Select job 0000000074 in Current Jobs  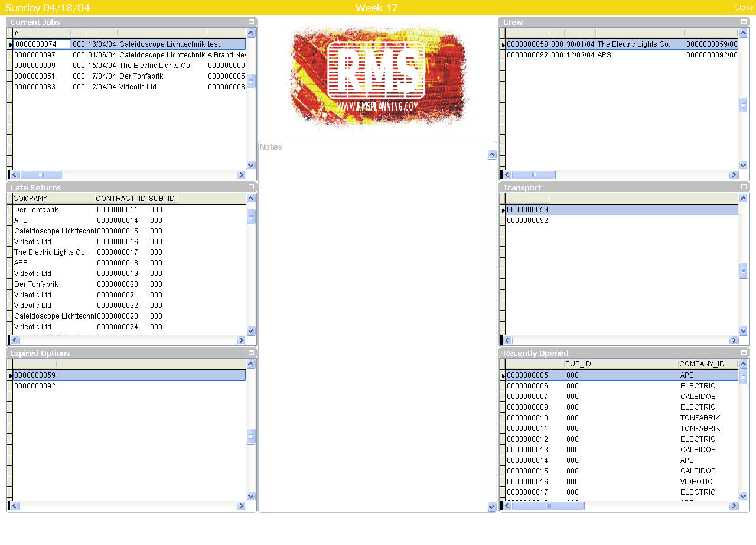129,44
